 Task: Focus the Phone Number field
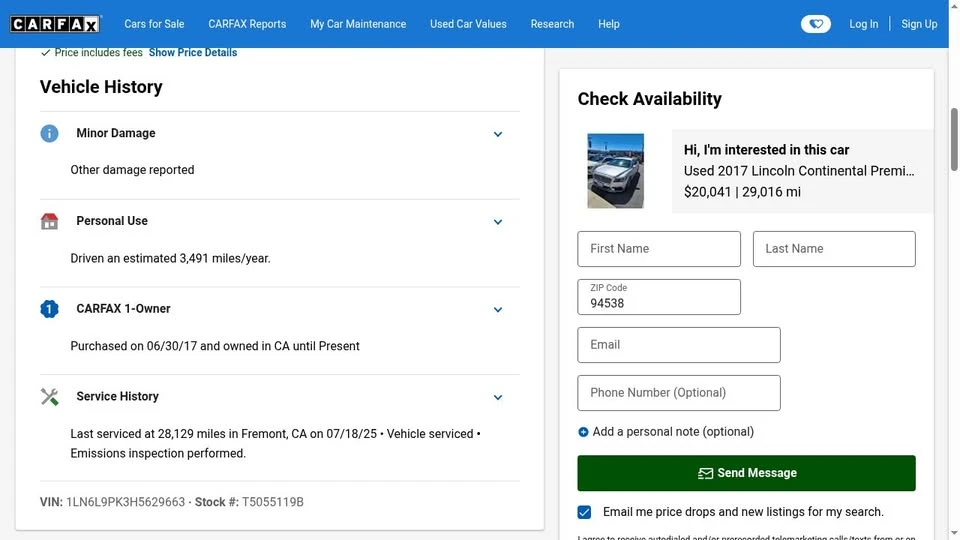pyautogui.click(x=678, y=392)
